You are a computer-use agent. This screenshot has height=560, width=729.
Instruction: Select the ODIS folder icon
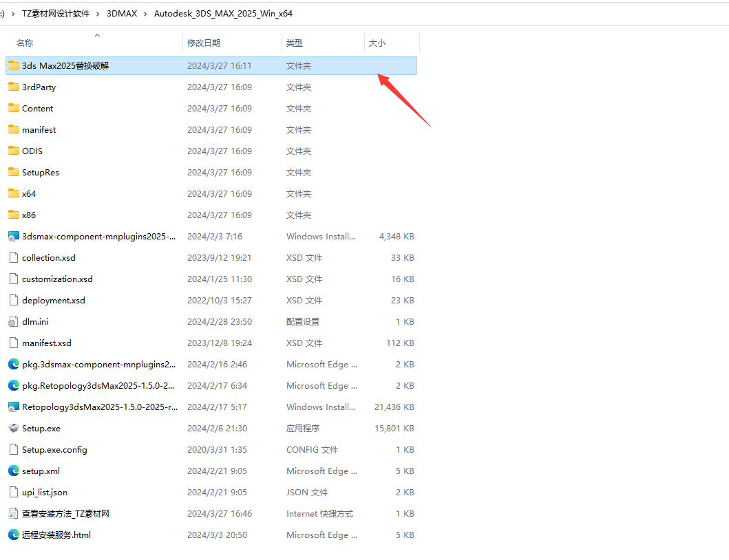(x=13, y=151)
